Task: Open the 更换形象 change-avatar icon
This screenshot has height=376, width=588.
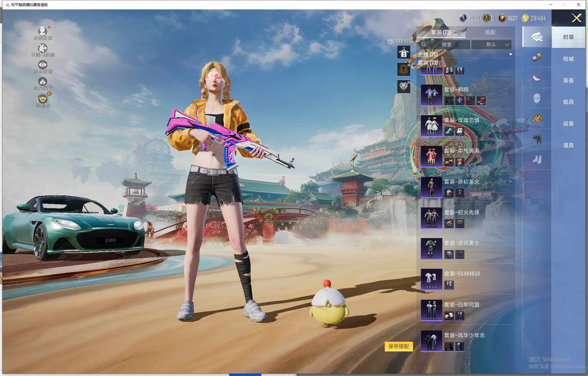Action: [x=43, y=32]
